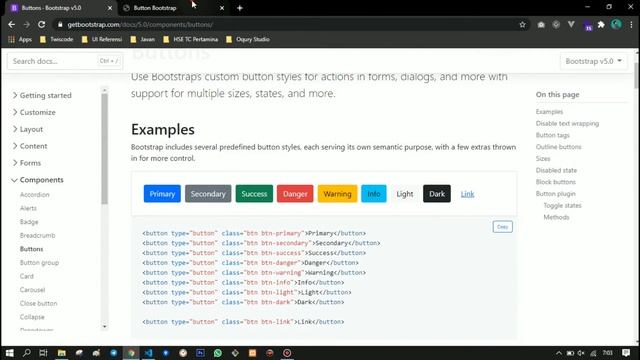
Task: Open the Oqury Studio bookmark folder
Action: [x=247, y=39]
